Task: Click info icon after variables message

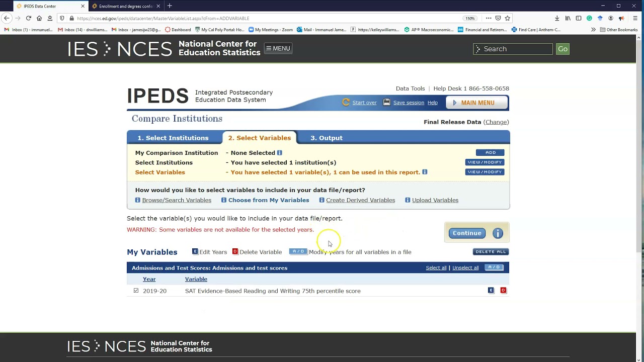Action: [x=425, y=172]
